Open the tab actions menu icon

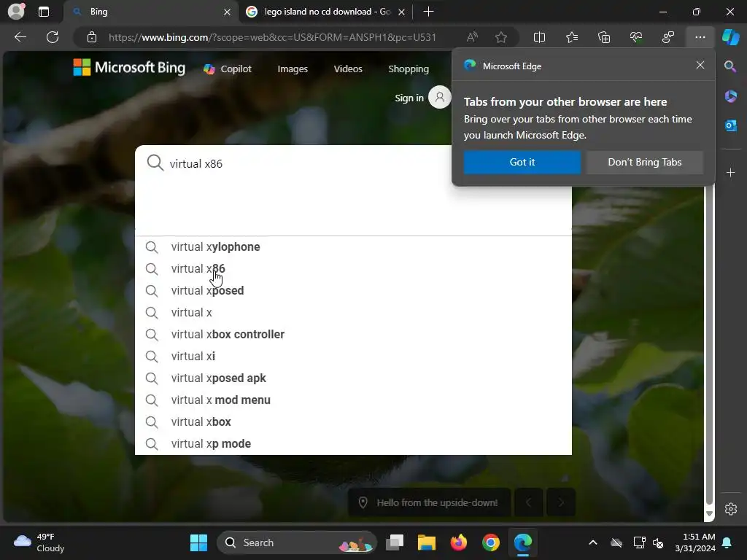pyautogui.click(x=43, y=12)
